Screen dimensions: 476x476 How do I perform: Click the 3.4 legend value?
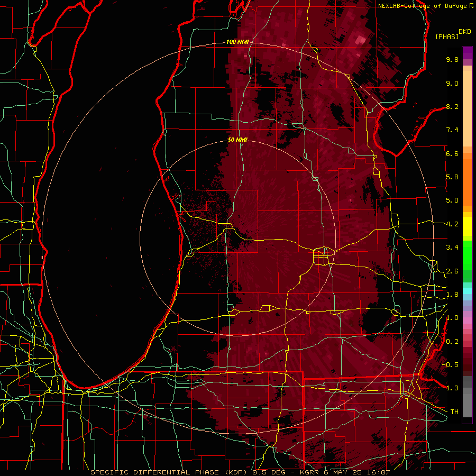pos(452,248)
